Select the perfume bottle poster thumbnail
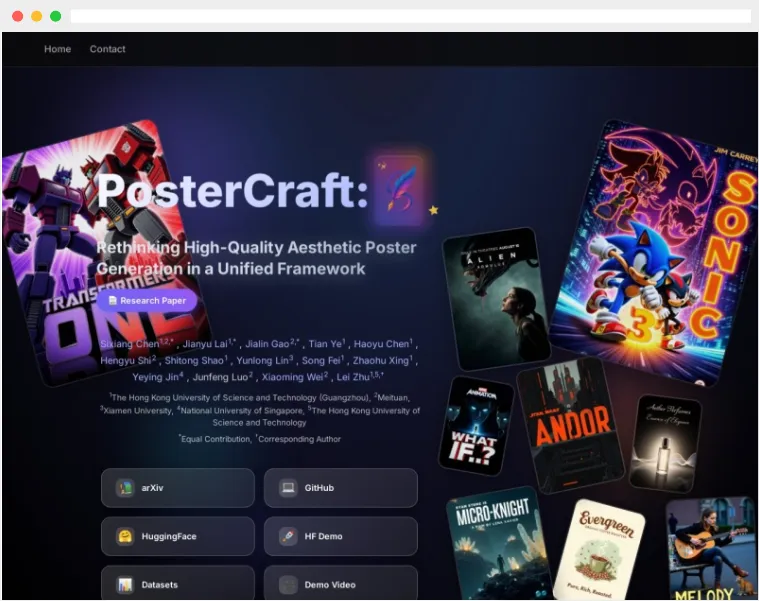 665,443
